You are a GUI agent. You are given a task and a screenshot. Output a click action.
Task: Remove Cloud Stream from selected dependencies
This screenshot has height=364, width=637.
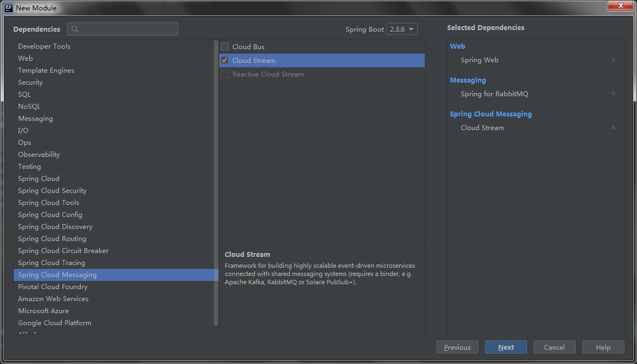click(x=613, y=127)
